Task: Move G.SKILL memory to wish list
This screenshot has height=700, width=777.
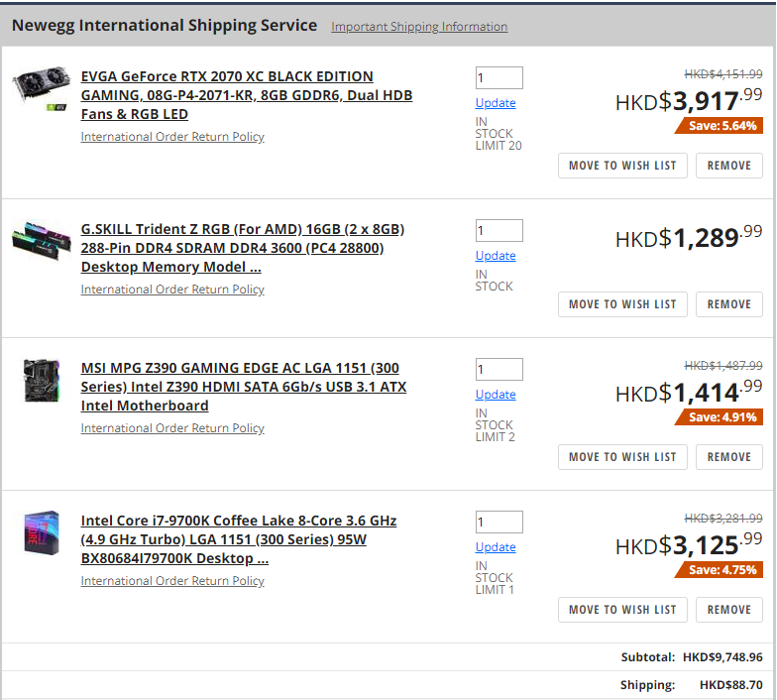Action: 622,304
